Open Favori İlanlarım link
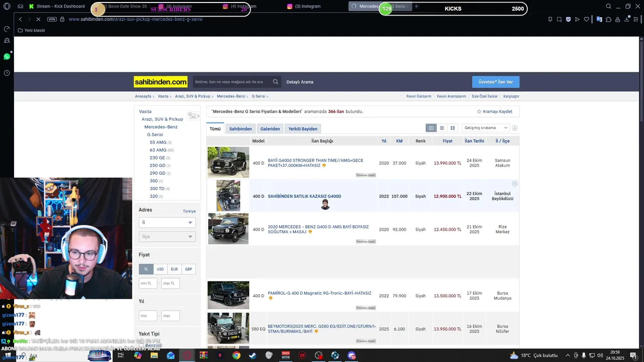Image resolution: width=644 pixels, height=362 pixels. 419,96
